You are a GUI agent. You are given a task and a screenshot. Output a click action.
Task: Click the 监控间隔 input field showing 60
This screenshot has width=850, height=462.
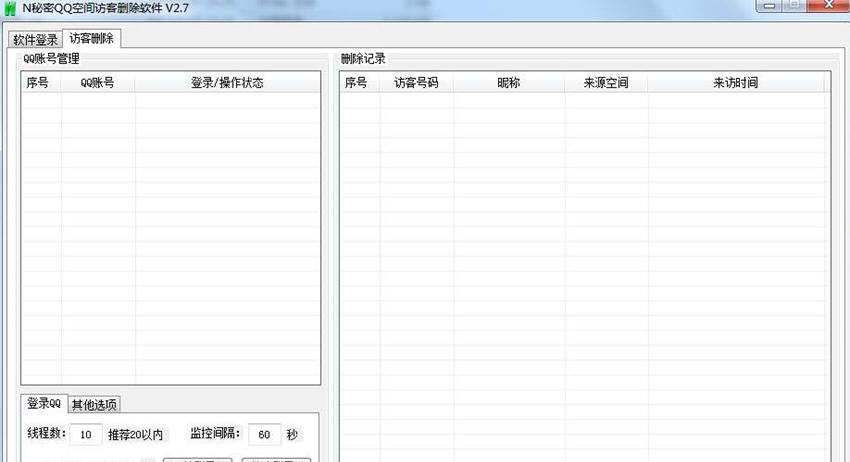click(x=264, y=434)
